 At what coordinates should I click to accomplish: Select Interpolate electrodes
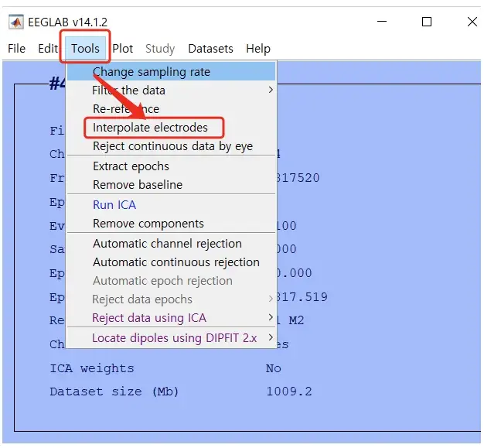click(150, 128)
